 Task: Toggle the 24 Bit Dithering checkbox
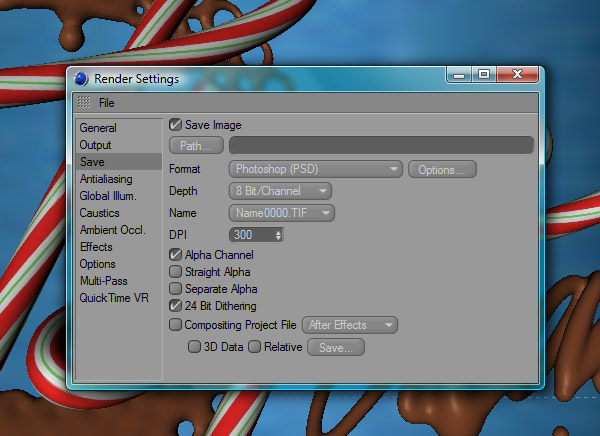175,305
